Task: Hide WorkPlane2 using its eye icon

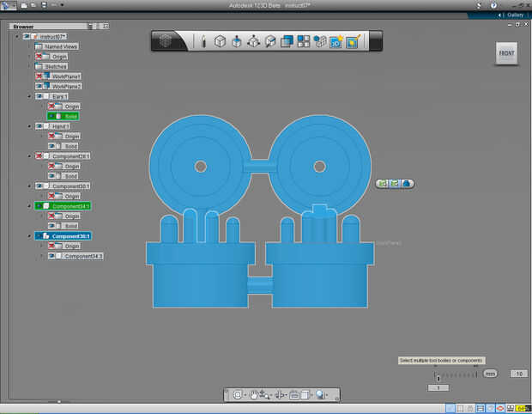Action: (39, 86)
